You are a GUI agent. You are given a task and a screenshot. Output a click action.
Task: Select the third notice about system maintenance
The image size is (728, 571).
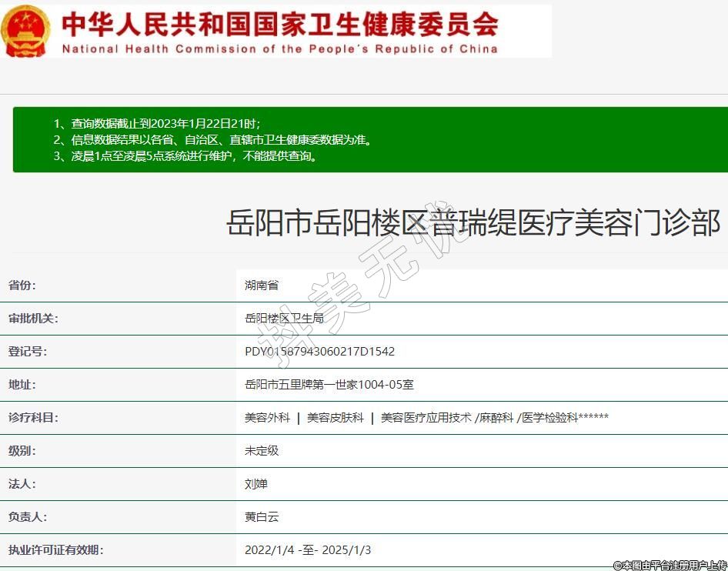pyautogui.click(x=185, y=155)
